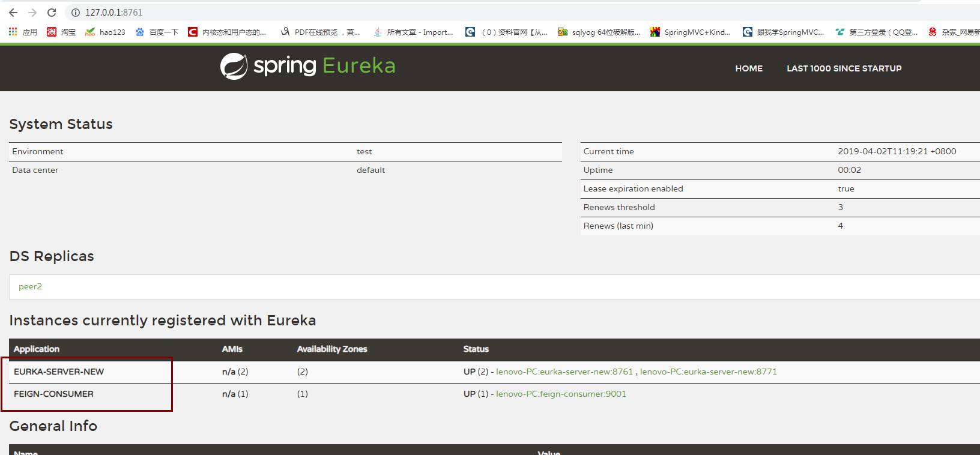This screenshot has width=980, height=455.
Task: Open the 第三方登录 (QQ登 bookmark
Action: coord(877,32)
